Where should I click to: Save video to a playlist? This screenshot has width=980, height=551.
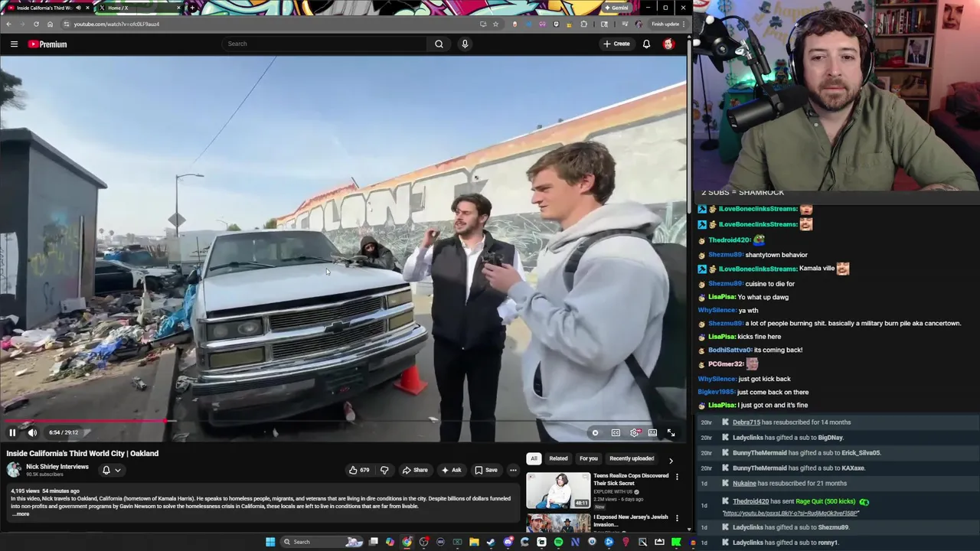pos(485,470)
